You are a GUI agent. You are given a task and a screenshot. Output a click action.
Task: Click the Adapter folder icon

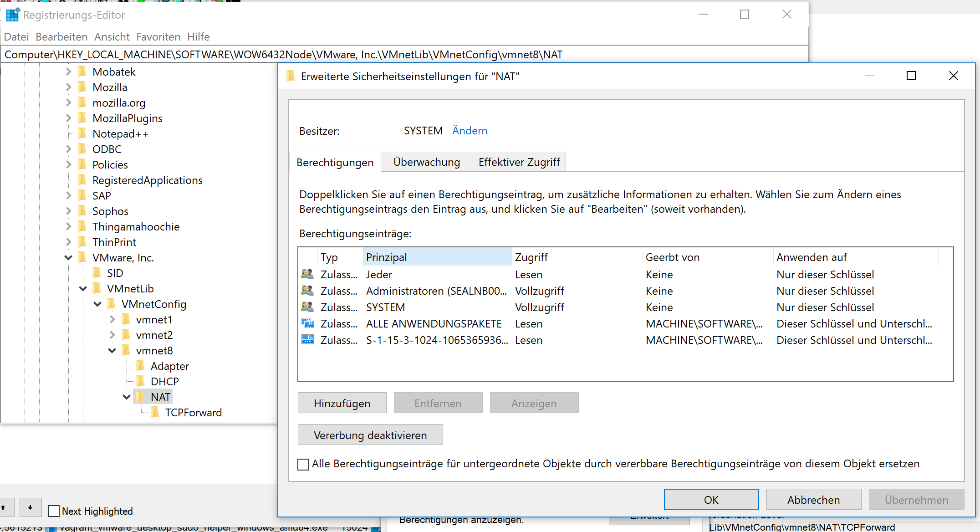[x=141, y=366]
